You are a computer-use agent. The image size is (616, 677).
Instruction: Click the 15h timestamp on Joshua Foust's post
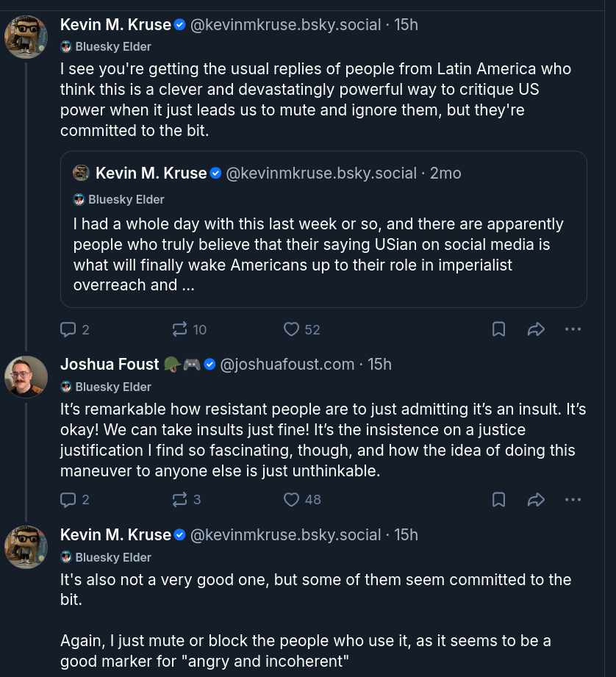(x=380, y=364)
